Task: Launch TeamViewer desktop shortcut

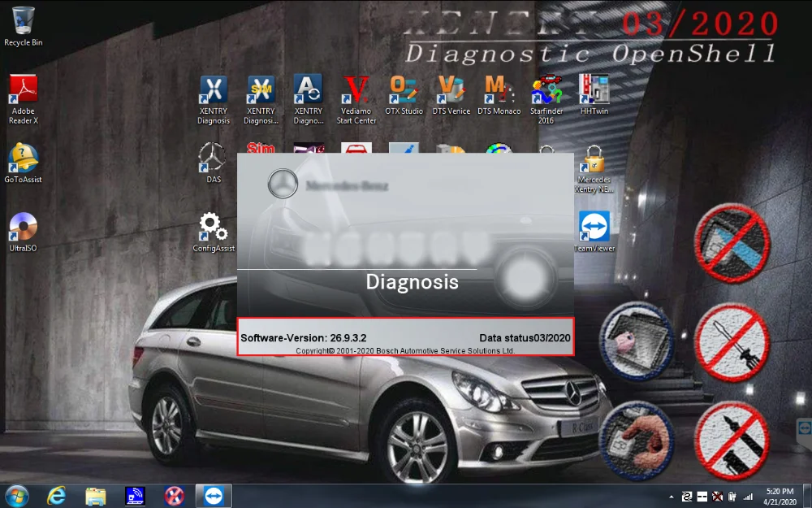Action: pyautogui.click(x=594, y=232)
